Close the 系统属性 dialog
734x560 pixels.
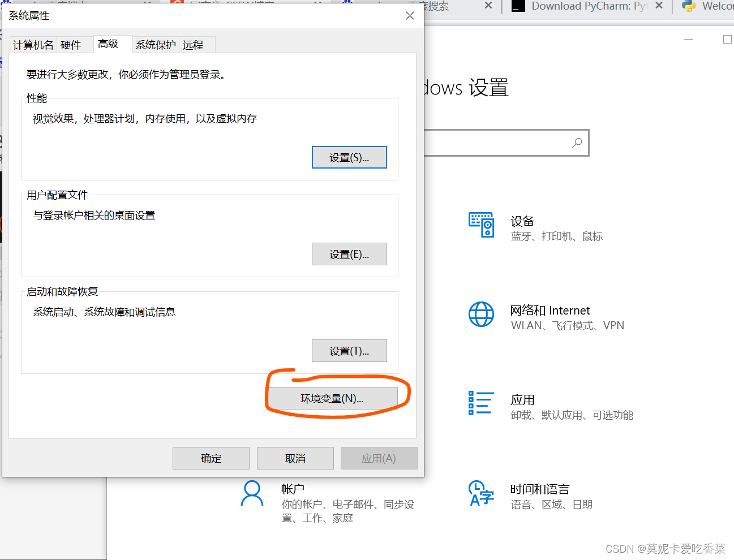410,16
